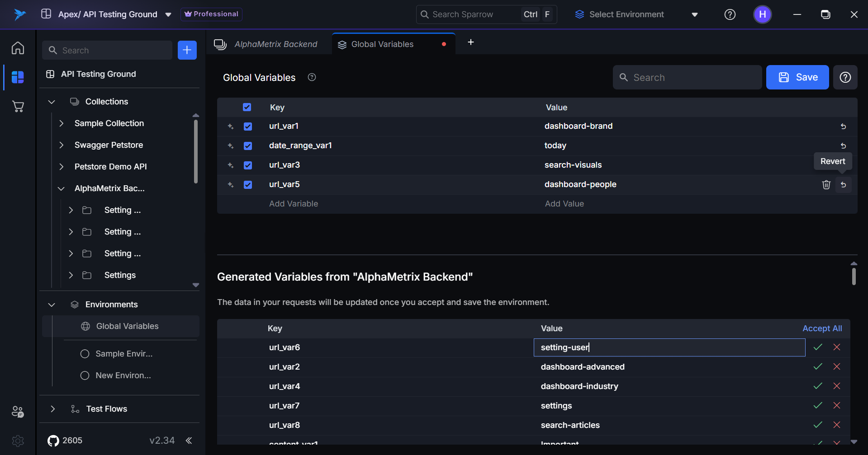Click the Save button
The image size is (868, 455).
tap(797, 77)
